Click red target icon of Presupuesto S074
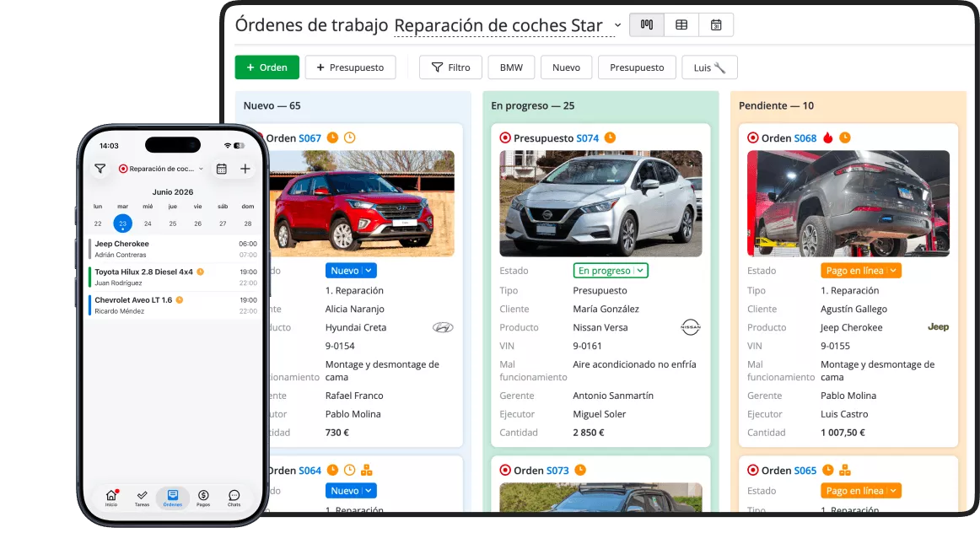 click(x=505, y=137)
